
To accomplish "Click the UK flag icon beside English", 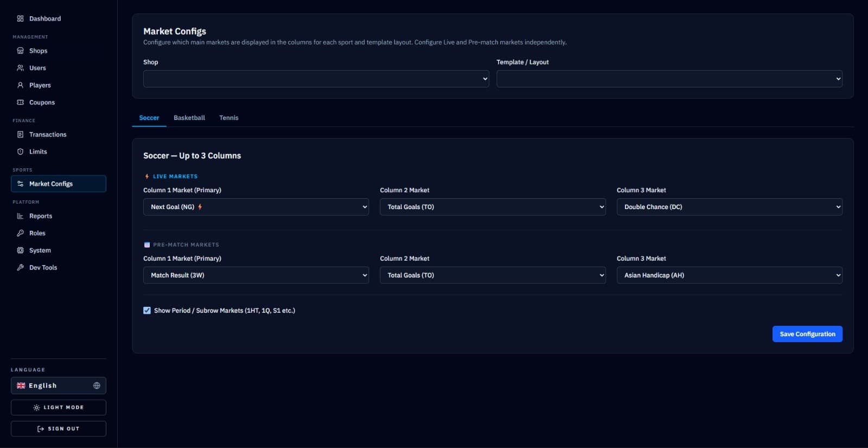I will (x=21, y=386).
